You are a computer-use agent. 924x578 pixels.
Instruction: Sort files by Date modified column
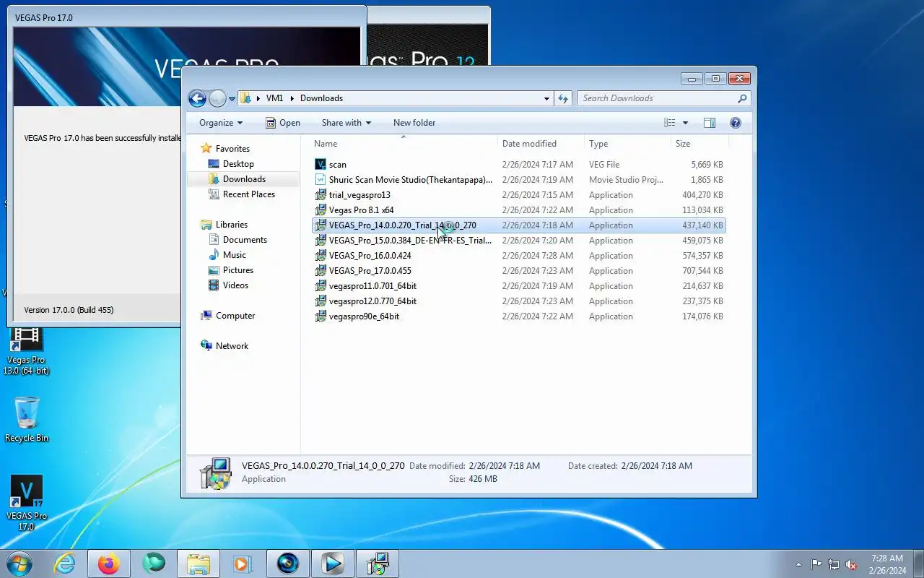541,144
